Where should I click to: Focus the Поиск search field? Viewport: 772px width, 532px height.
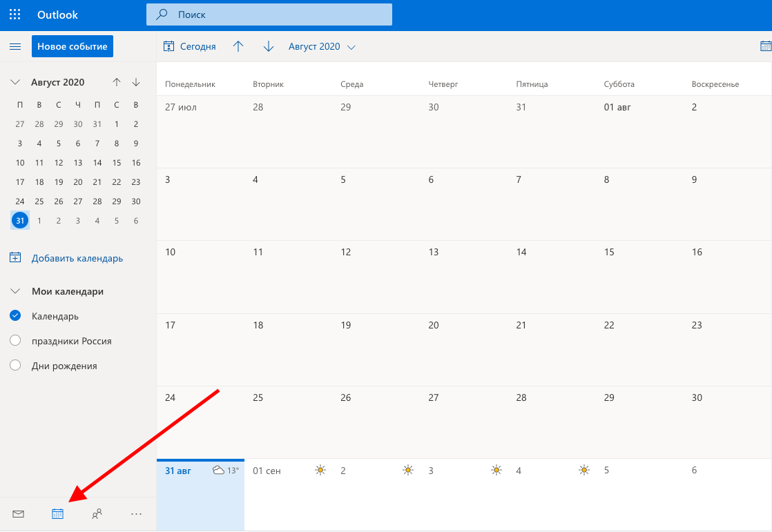[269, 14]
